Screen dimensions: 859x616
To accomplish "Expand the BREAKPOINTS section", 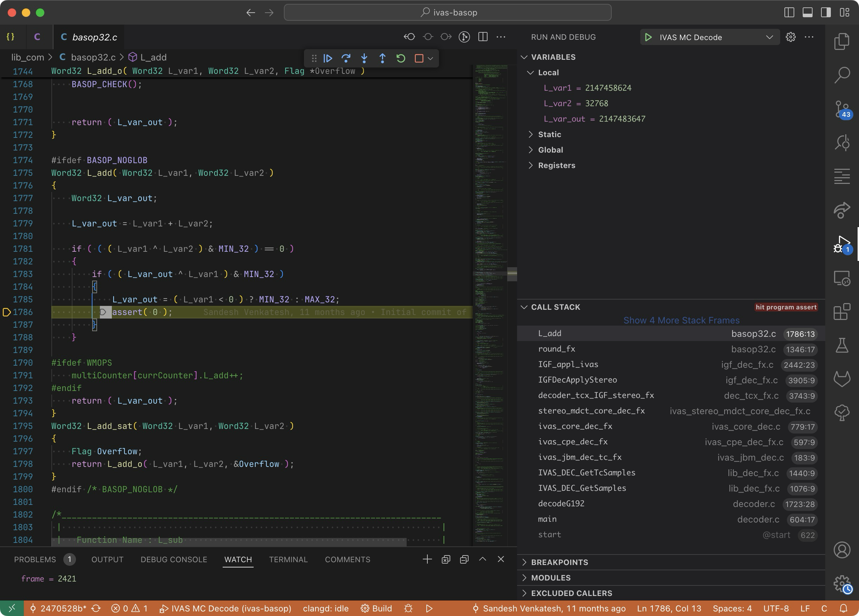I will 559,562.
